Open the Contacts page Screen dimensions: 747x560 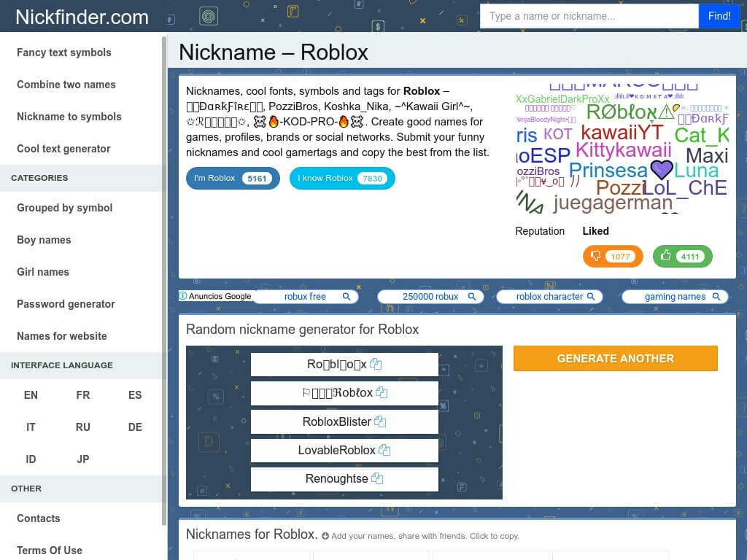point(39,518)
